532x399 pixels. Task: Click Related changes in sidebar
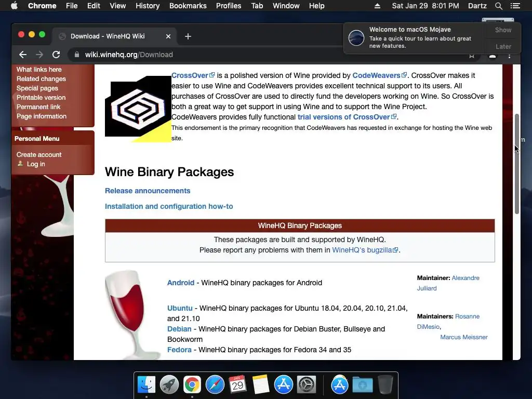tap(41, 79)
